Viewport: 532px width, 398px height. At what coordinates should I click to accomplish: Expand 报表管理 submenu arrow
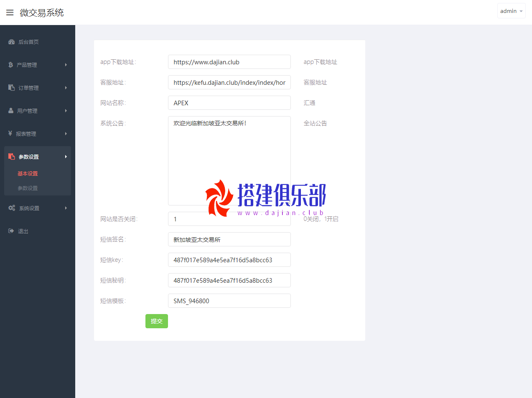(x=66, y=134)
